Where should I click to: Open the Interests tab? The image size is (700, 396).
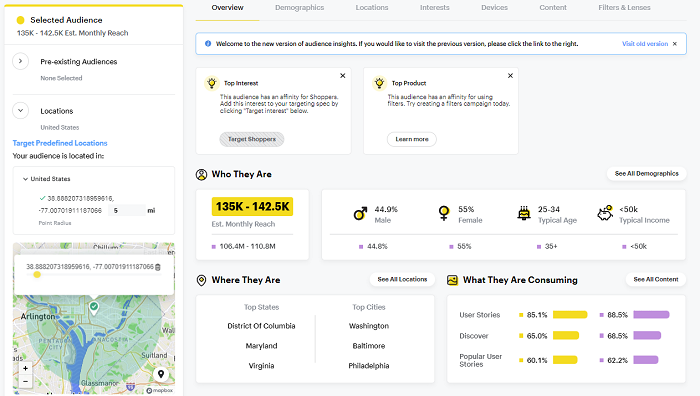pyautogui.click(x=434, y=8)
